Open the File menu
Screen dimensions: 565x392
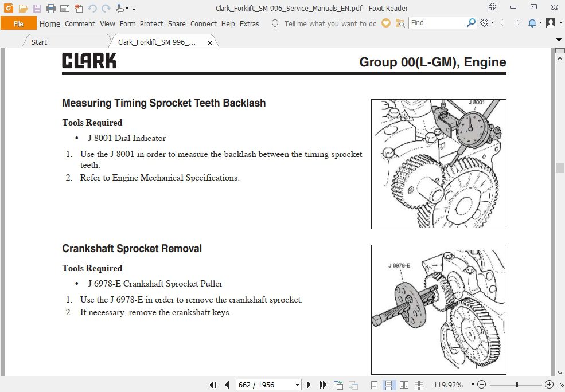click(x=18, y=23)
